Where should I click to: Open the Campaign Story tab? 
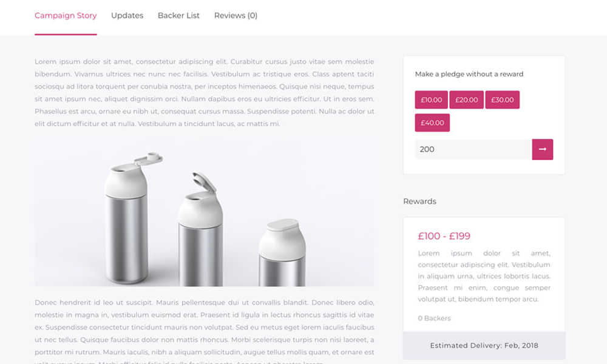pos(66,16)
